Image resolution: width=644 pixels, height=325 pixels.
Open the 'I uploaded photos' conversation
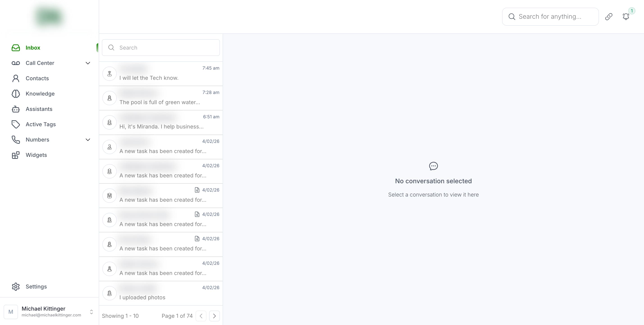161,293
